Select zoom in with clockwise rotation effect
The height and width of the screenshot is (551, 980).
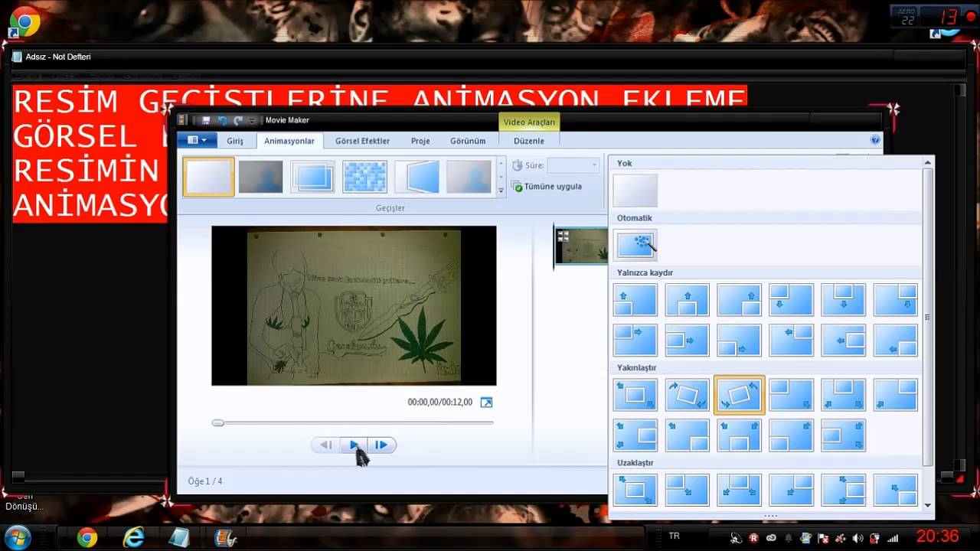pos(688,395)
